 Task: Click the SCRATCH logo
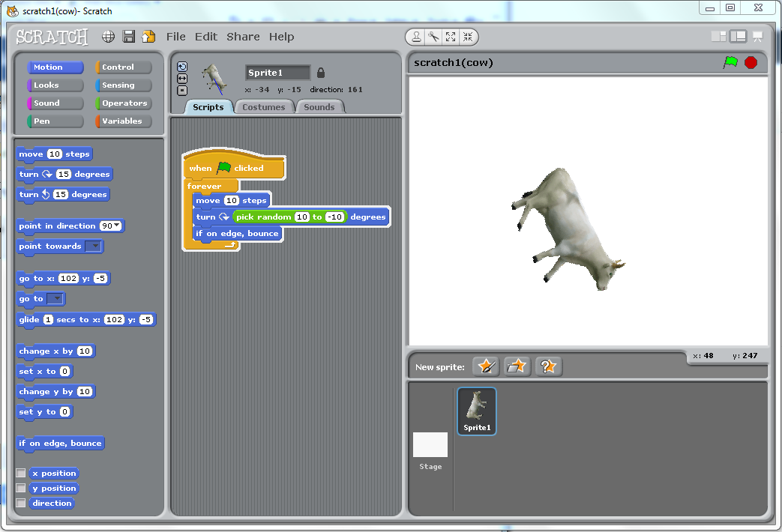coord(52,37)
